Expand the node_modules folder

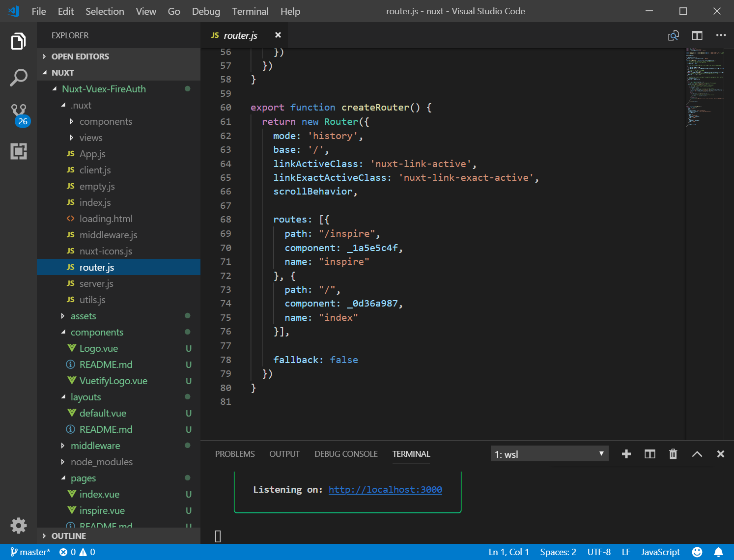[101, 462]
